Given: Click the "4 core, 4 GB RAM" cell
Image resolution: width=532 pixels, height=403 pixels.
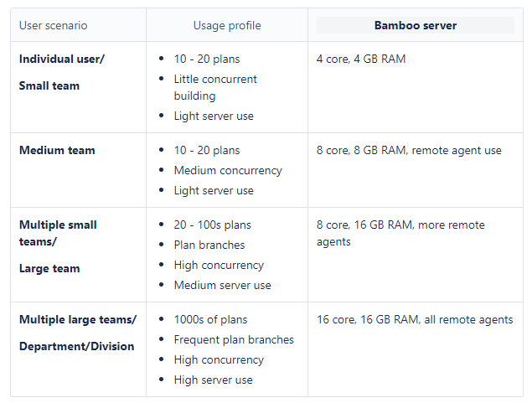Looking at the screenshot, I should tap(361, 59).
